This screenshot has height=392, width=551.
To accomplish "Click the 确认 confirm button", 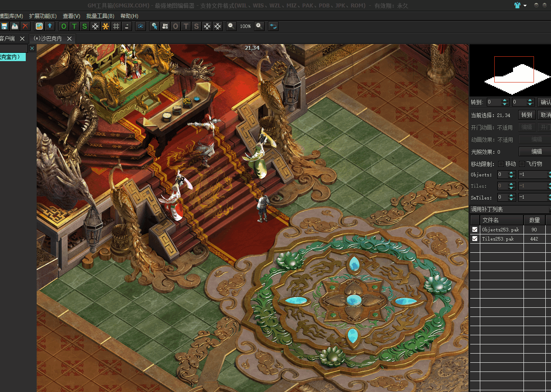I will [544, 102].
